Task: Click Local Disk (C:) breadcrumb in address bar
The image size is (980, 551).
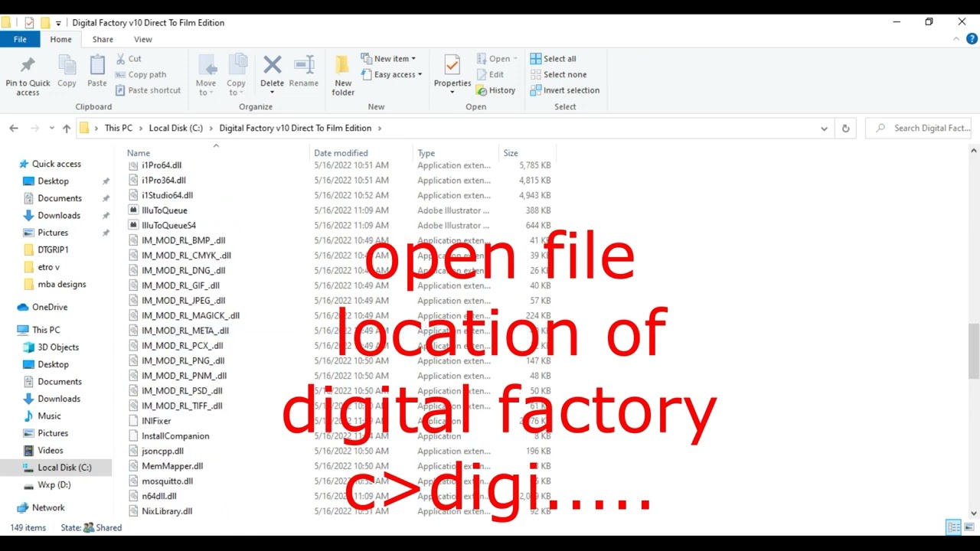Action: (176, 129)
